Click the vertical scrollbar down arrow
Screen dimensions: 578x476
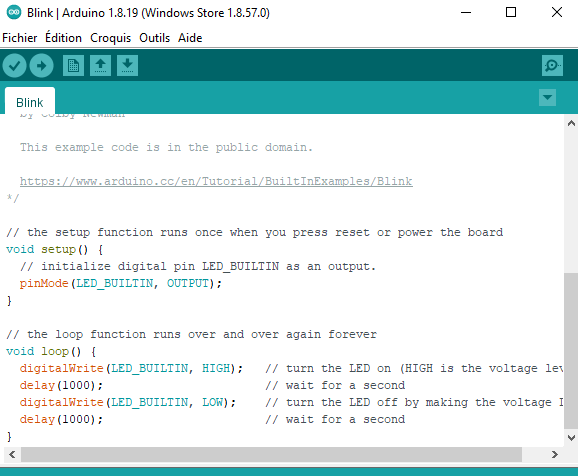click(571, 438)
